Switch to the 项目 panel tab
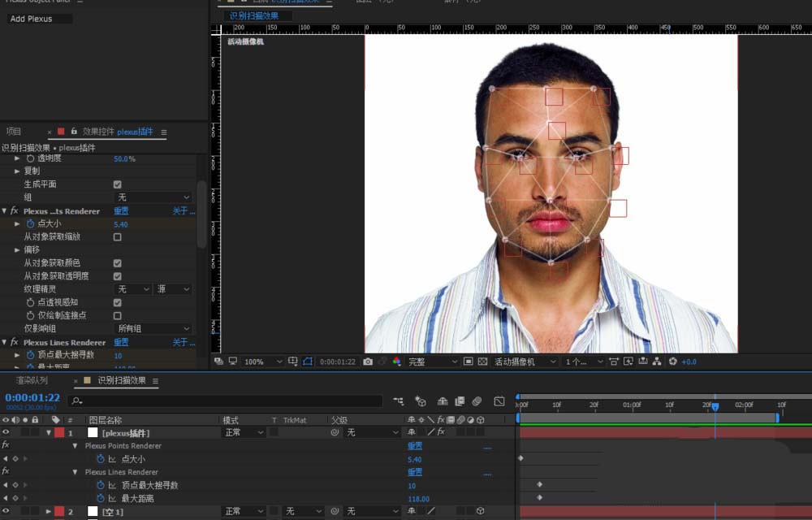 [x=14, y=132]
